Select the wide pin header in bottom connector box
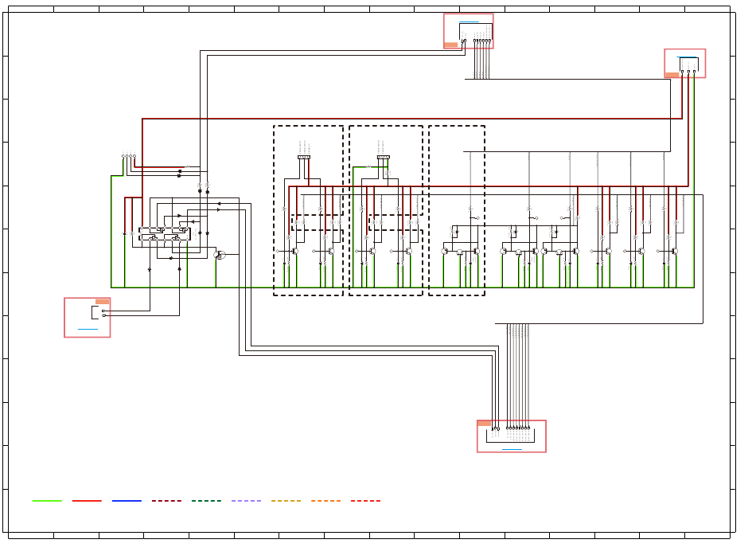This screenshot has height=559, width=756. [511, 435]
